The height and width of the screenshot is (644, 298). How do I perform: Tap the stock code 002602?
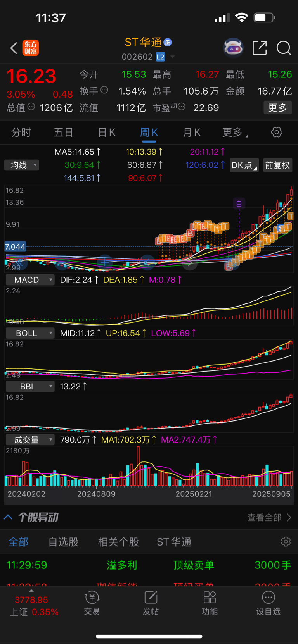pos(137,57)
